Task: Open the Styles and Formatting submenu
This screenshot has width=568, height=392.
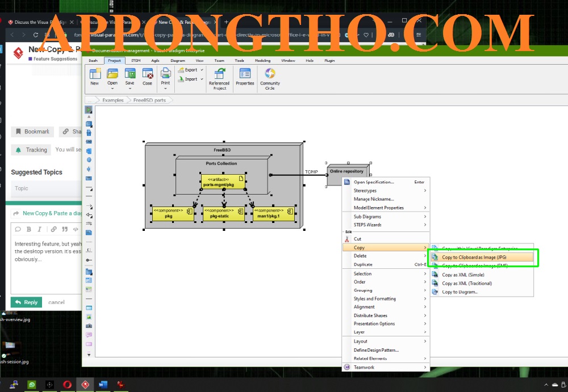Action: [x=386, y=298]
